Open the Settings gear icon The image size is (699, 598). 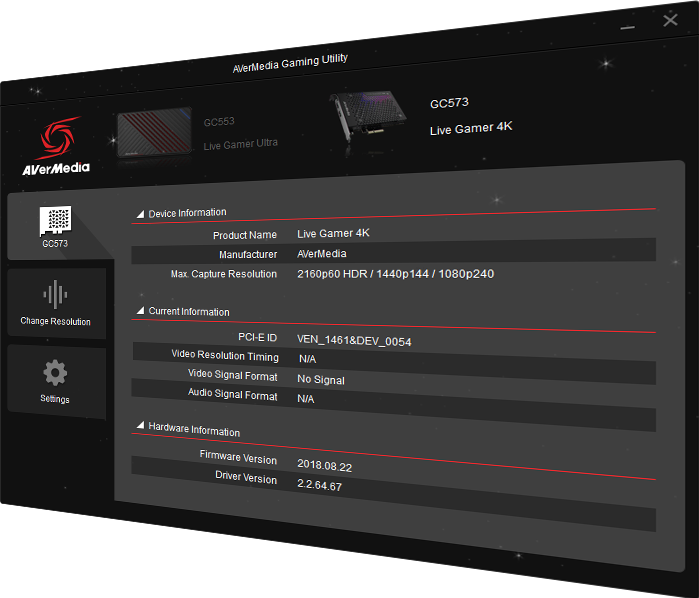[x=55, y=373]
